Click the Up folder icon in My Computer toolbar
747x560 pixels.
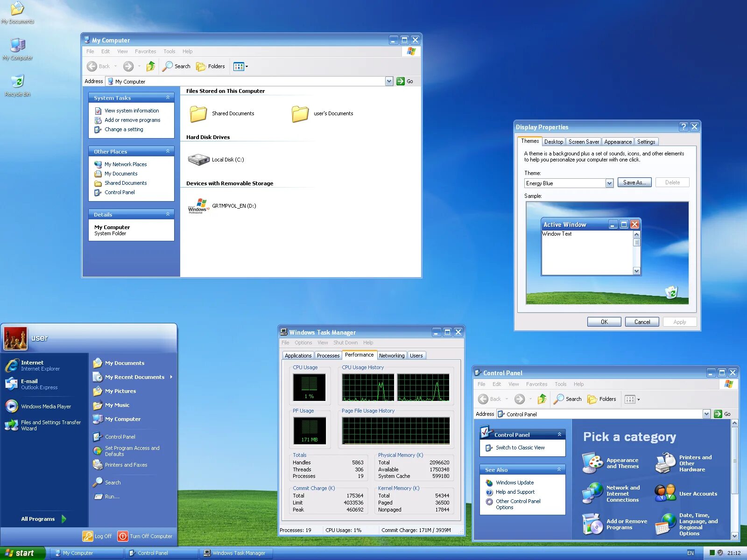click(x=151, y=66)
